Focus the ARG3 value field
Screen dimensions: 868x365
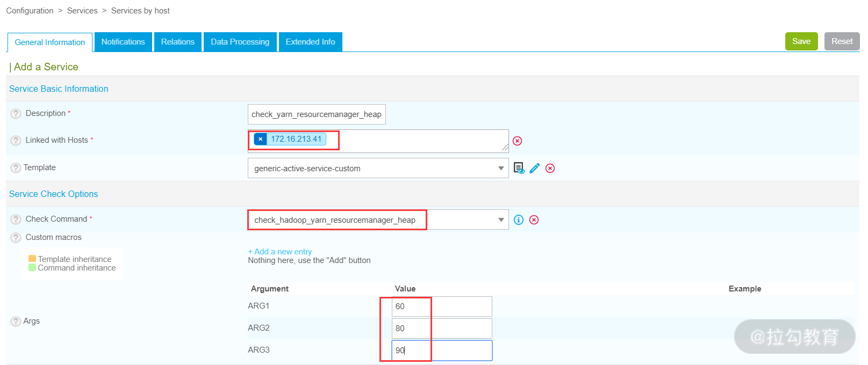click(442, 351)
